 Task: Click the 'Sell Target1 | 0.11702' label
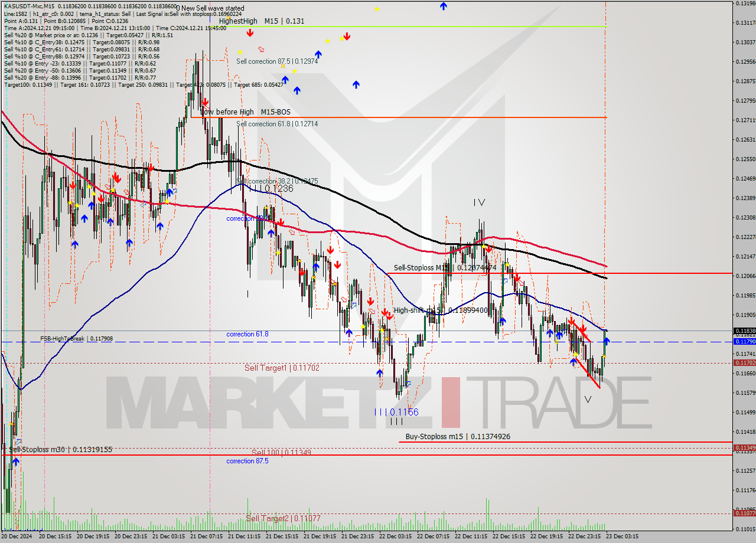pyautogui.click(x=282, y=368)
